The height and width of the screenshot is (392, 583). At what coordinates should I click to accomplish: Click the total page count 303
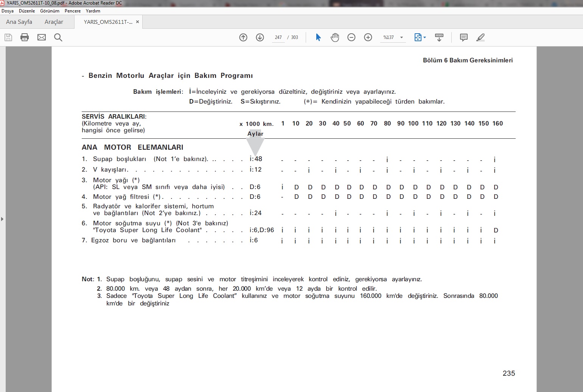pos(295,37)
